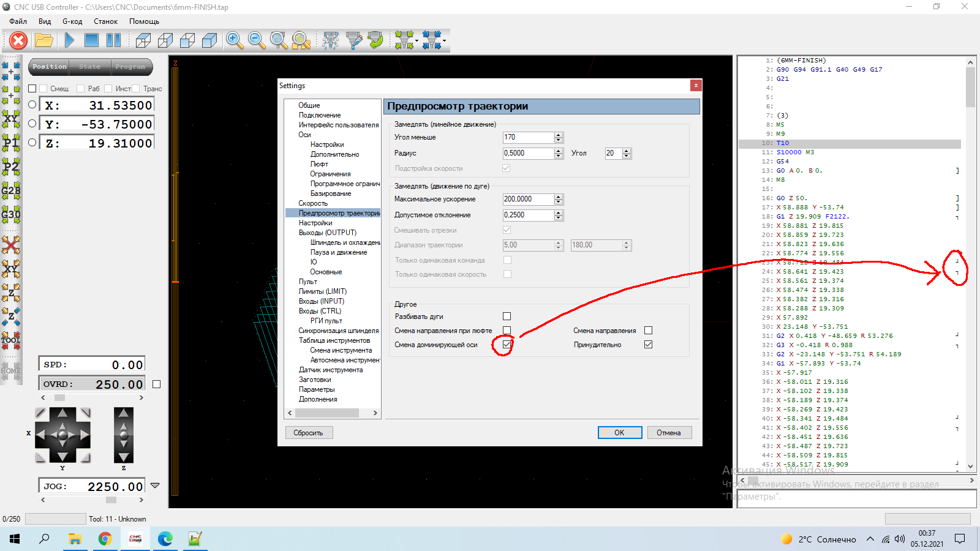
Task: Click the green XY move sidebar icon
Action: tap(10, 119)
